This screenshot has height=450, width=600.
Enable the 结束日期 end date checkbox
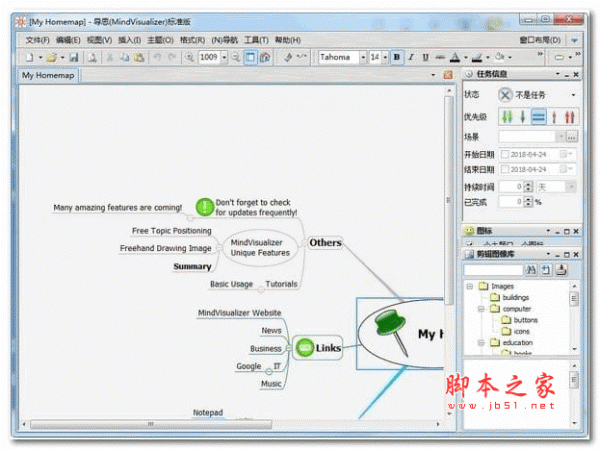505,169
